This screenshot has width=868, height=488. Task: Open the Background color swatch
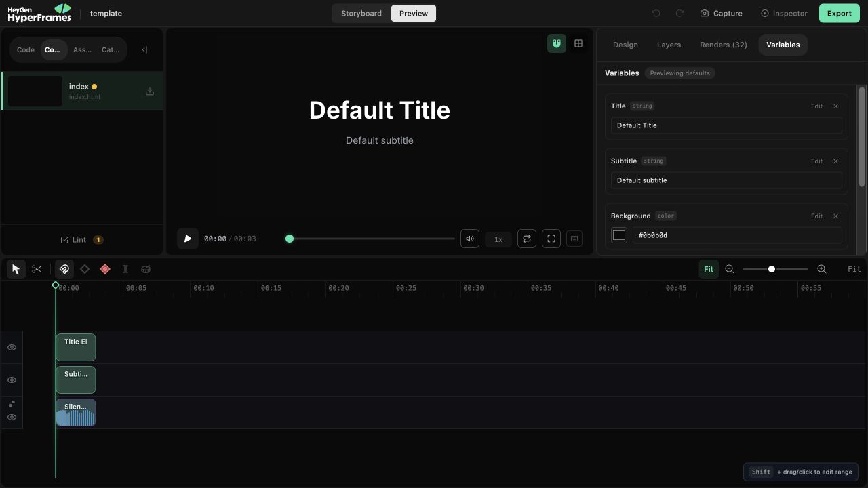point(619,235)
